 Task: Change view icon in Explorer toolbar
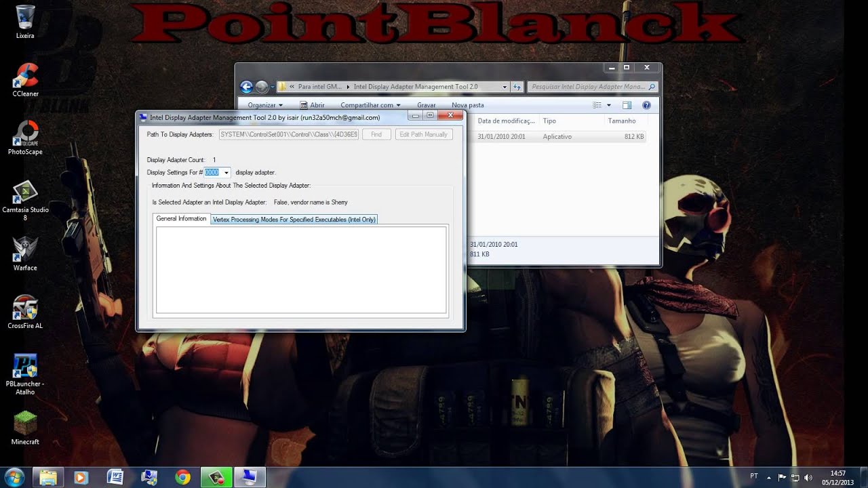click(x=597, y=105)
